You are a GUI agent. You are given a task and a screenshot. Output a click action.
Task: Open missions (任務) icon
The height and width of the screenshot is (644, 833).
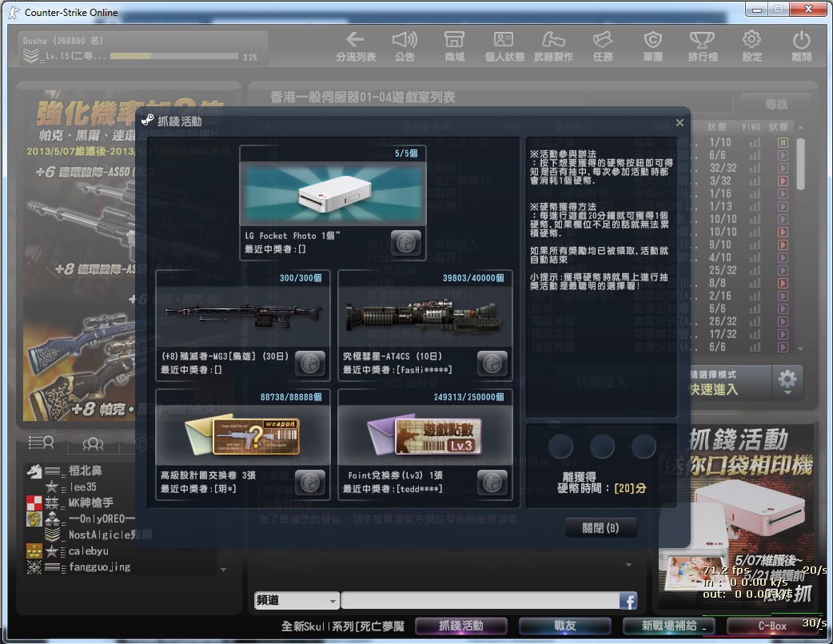click(x=603, y=46)
